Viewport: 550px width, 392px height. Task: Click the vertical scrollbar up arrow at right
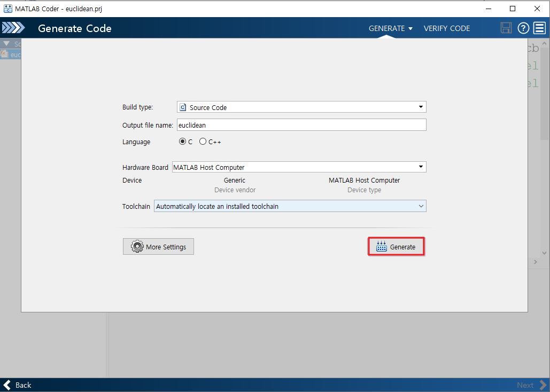[544, 43]
